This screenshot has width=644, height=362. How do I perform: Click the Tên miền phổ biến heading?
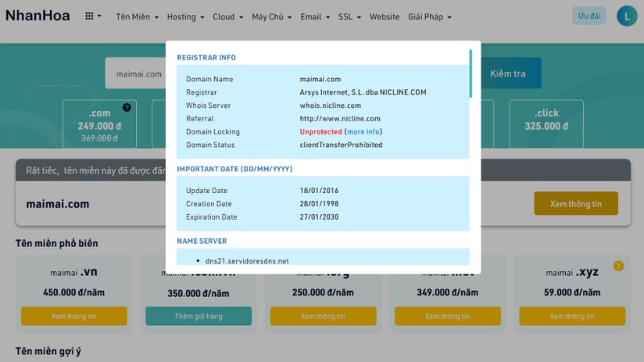(56, 244)
